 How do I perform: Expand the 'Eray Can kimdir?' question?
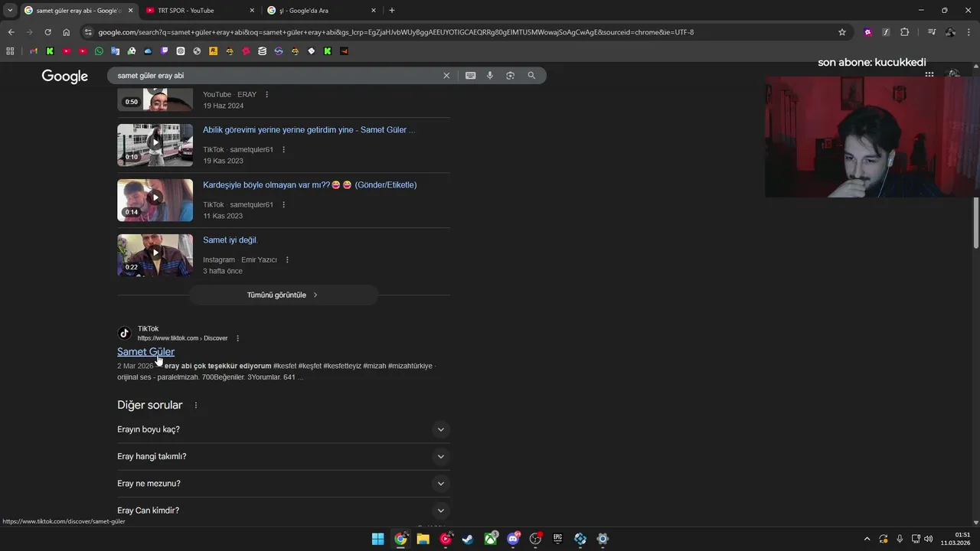click(283, 510)
